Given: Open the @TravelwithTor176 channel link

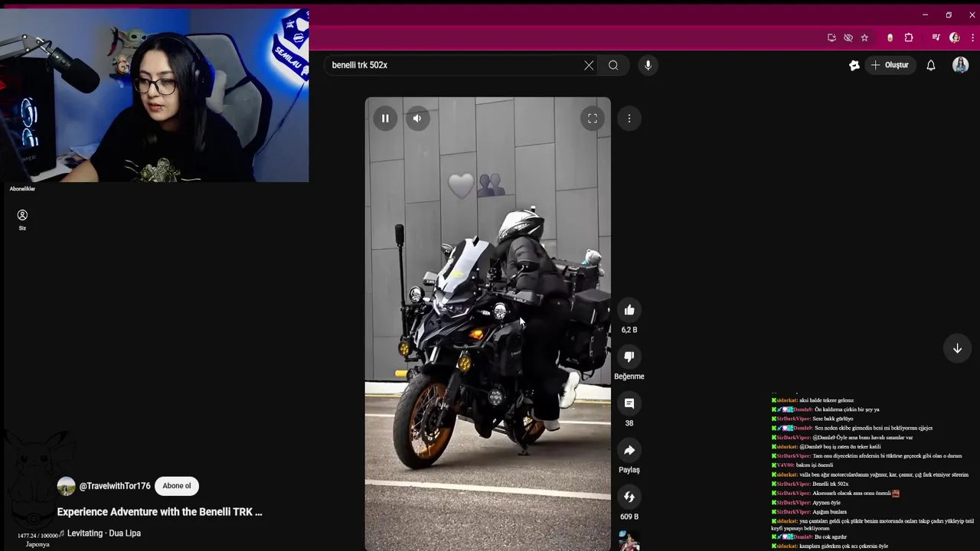Looking at the screenshot, I should tap(115, 486).
